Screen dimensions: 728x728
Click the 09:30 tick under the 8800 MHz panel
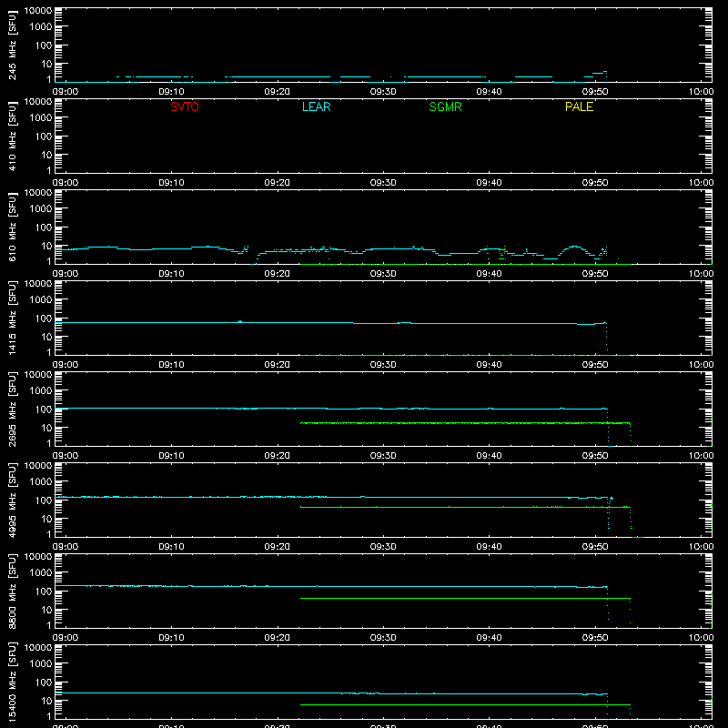pyautogui.click(x=383, y=638)
